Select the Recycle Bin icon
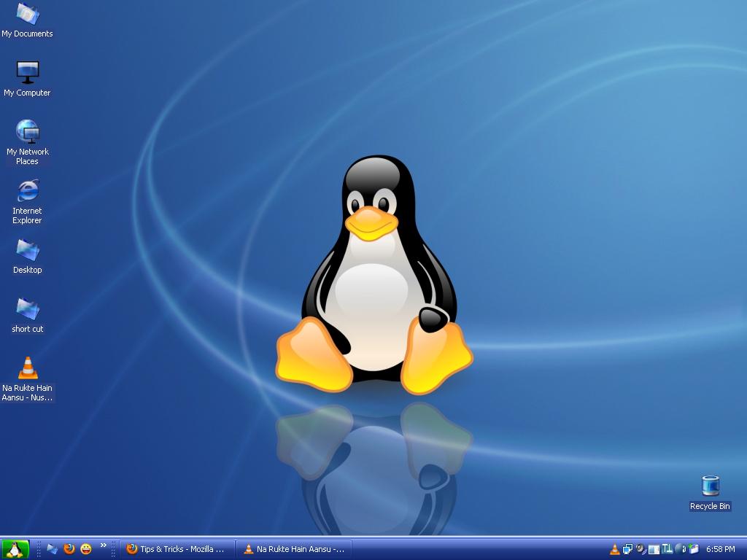The image size is (747, 560). tap(710, 493)
